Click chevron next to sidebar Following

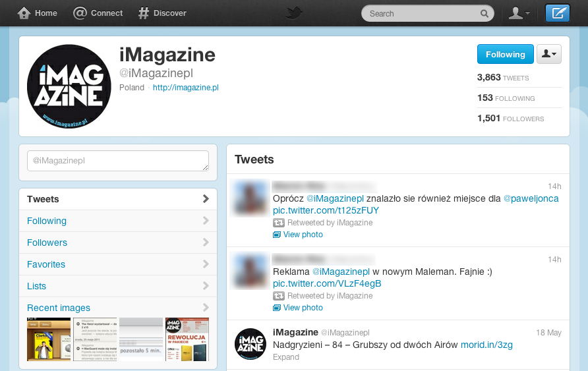tap(206, 220)
